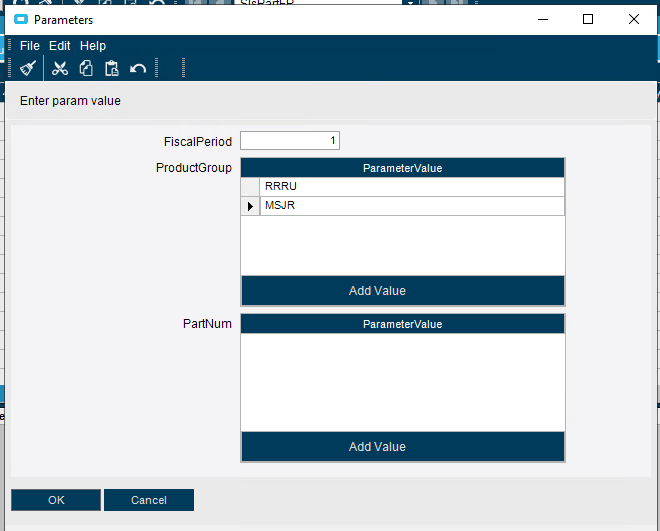Cancel the parameter dialog
The height and width of the screenshot is (531, 660).
(149, 500)
